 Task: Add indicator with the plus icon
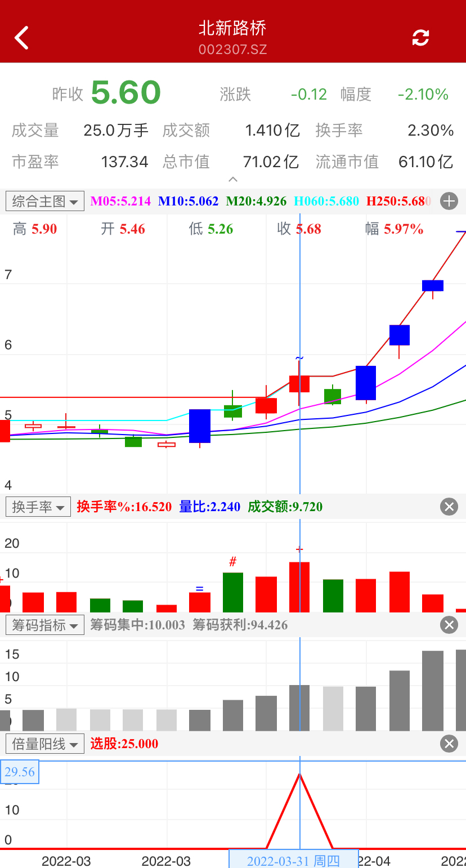pyautogui.click(x=449, y=201)
